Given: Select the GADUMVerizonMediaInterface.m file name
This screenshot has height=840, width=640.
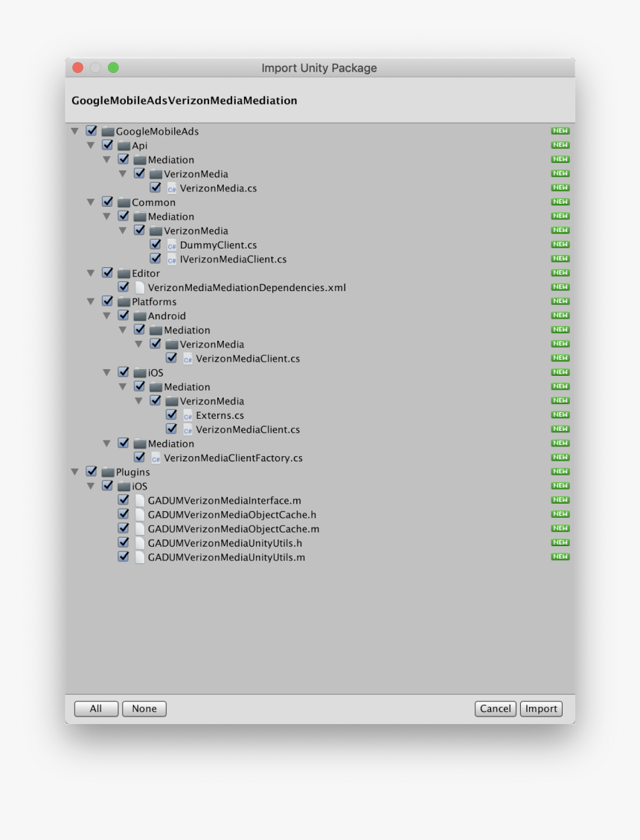Looking at the screenshot, I should [225, 501].
